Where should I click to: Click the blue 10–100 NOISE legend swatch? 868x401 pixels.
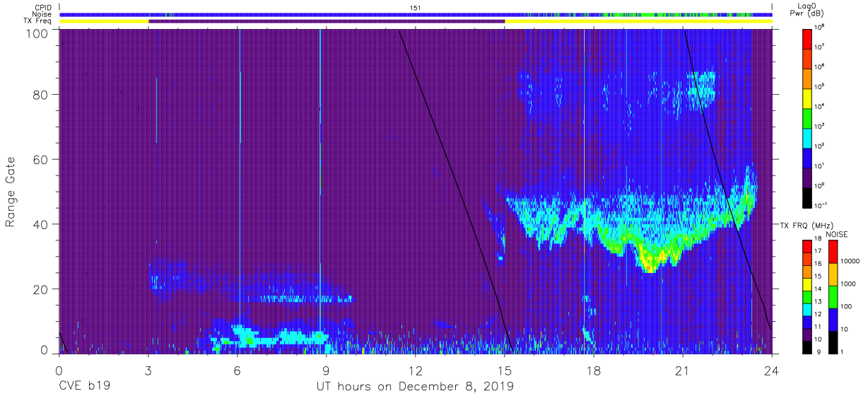[833, 319]
